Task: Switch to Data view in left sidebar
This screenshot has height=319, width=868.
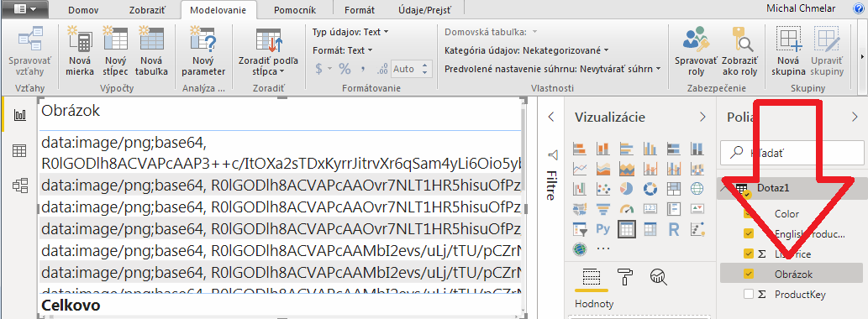Action: click(x=20, y=150)
